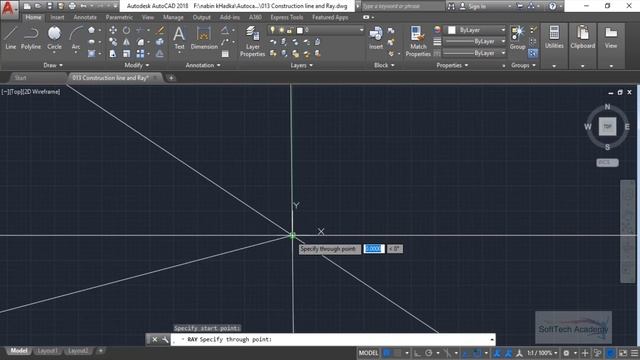Image resolution: width=640 pixels, height=360 pixels.
Task: Toggle 2D object snap in status bar
Action: (476, 353)
